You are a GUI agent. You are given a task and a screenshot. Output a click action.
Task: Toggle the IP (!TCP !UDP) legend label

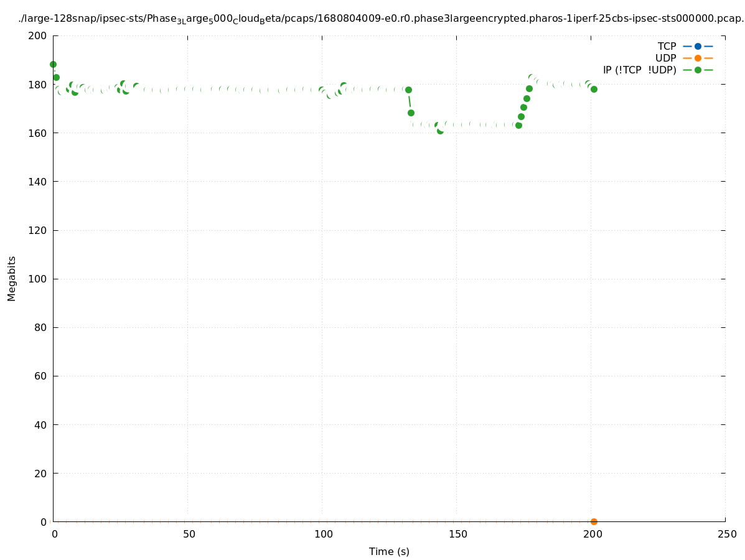639,70
